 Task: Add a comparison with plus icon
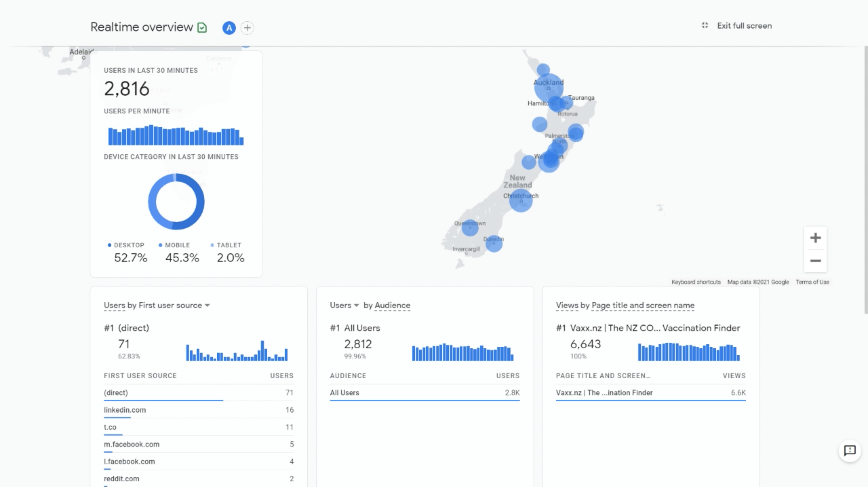247,28
